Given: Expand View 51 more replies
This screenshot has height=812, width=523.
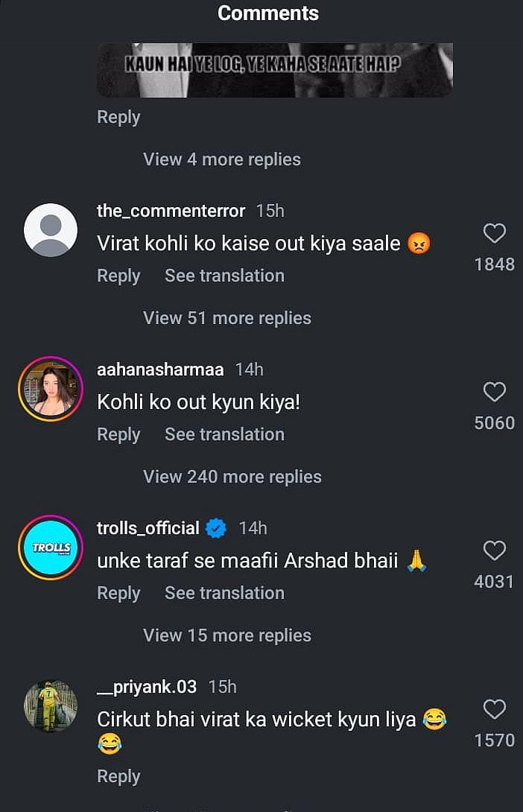Looking at the screenshot, I should 227,318.
